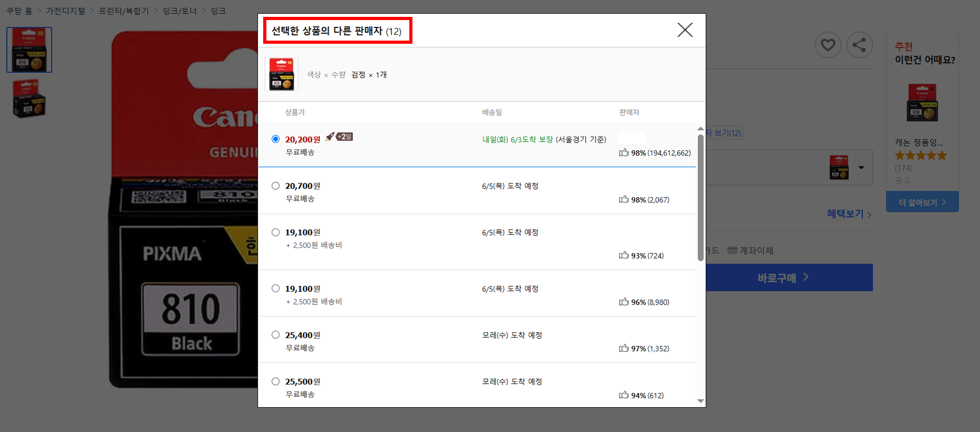Click the rocket delivery badge icon
Viewport: 980px width, 432px height.
point(339,137)
